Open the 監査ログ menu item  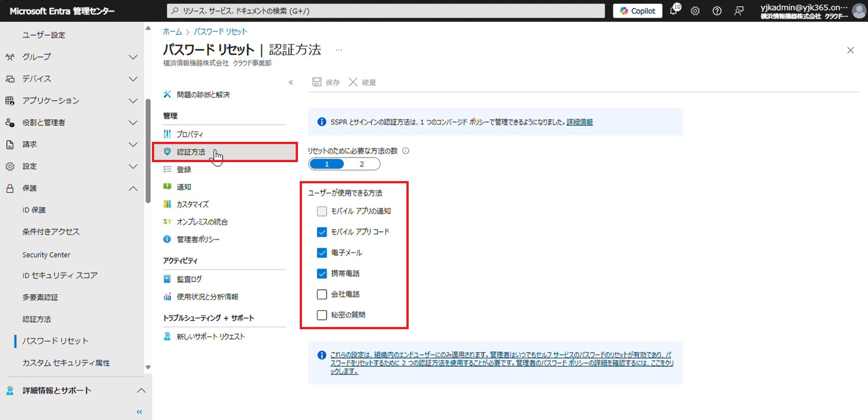[189, 279]
